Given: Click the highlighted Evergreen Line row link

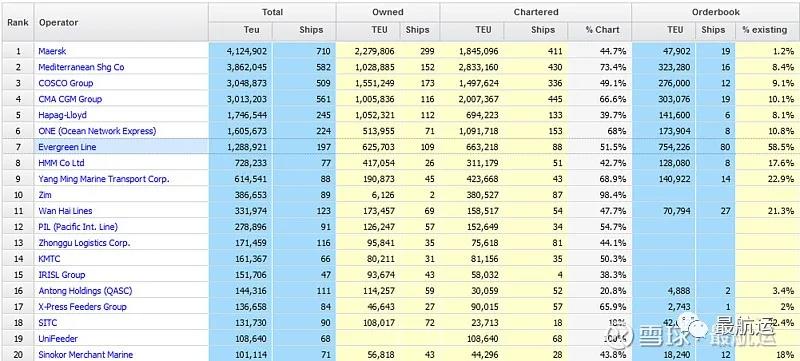Looking at the screenshot, I should [x=67, y=147].
